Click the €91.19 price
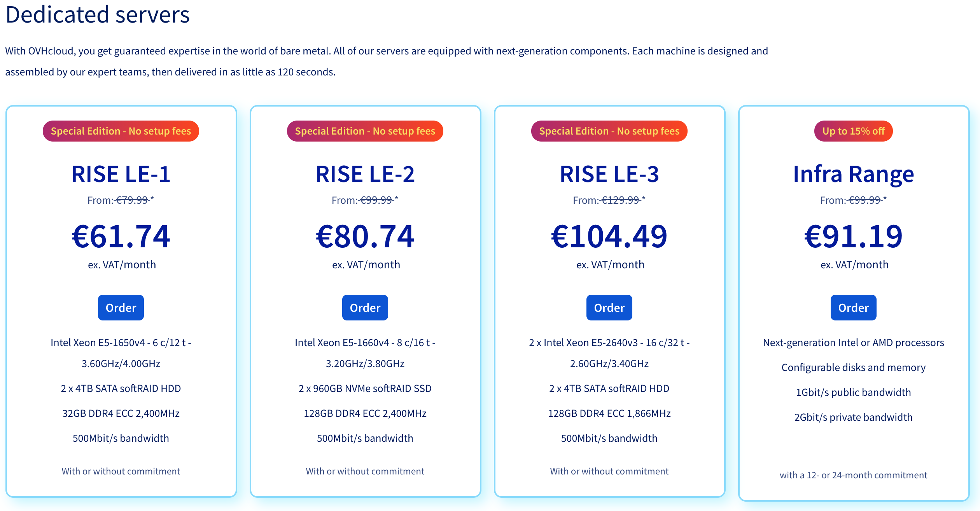Image resolution: width=980 pixels, height=511 pixels. pyautogui.click(x=853, y=236)
